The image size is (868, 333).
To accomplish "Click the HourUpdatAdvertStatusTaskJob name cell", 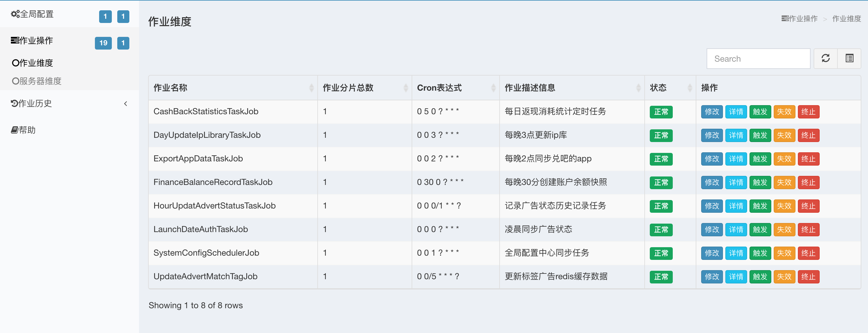I will click(233, 206).
